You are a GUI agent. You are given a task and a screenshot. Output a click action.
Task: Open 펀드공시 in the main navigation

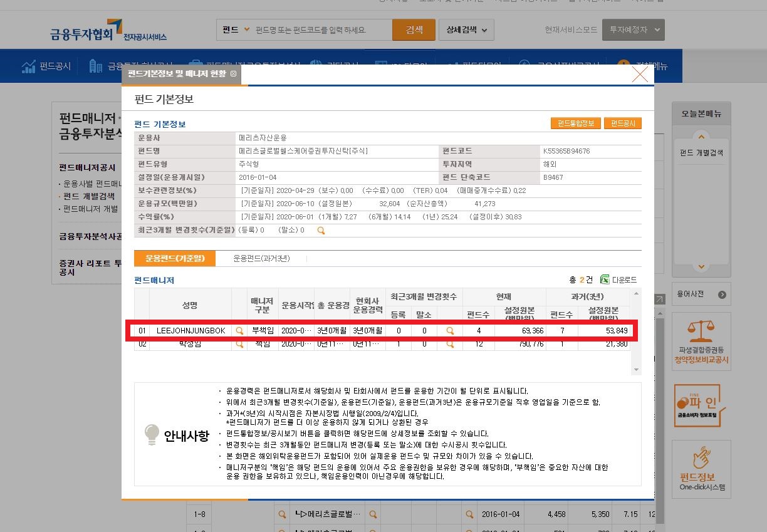coord(55,66)
